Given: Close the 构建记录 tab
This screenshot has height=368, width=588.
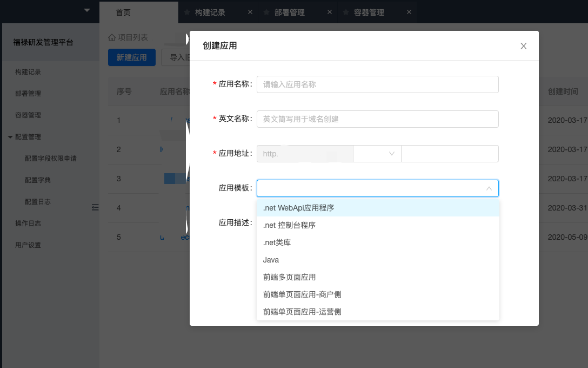Looking at the screenshot, I should pyautogui.click(x=250, y=12).
